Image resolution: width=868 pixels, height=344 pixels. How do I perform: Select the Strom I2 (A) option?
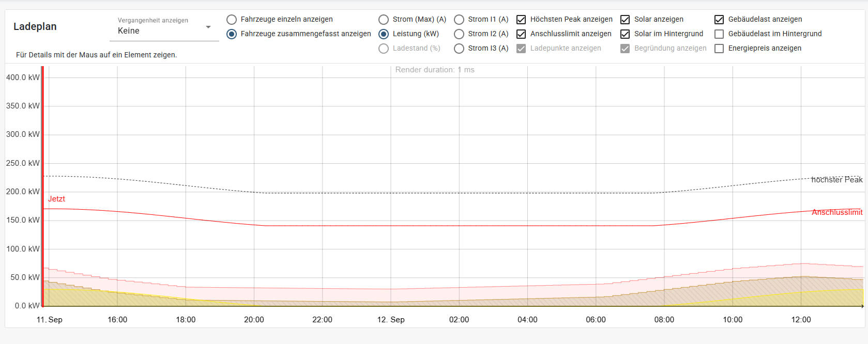tap(459, 34)
